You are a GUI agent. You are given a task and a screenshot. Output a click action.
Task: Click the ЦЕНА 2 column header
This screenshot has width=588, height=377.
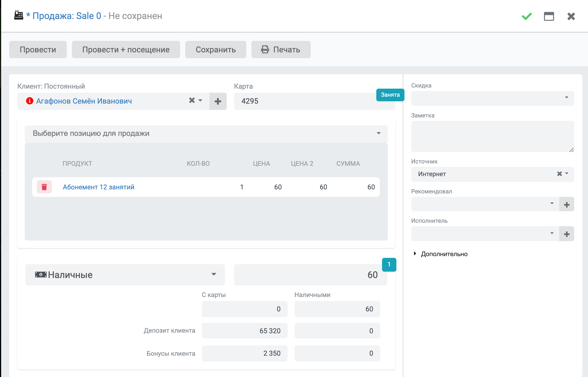click(302, 163)
